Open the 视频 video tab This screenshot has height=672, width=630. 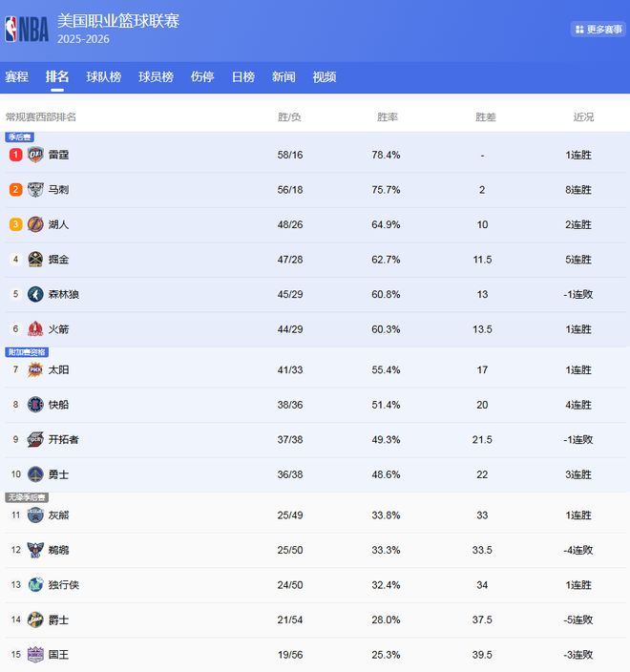(325, 77)
